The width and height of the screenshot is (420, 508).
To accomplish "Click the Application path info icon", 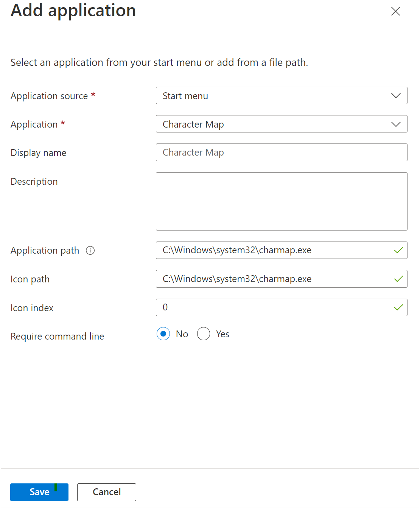I will click(90, 251).
